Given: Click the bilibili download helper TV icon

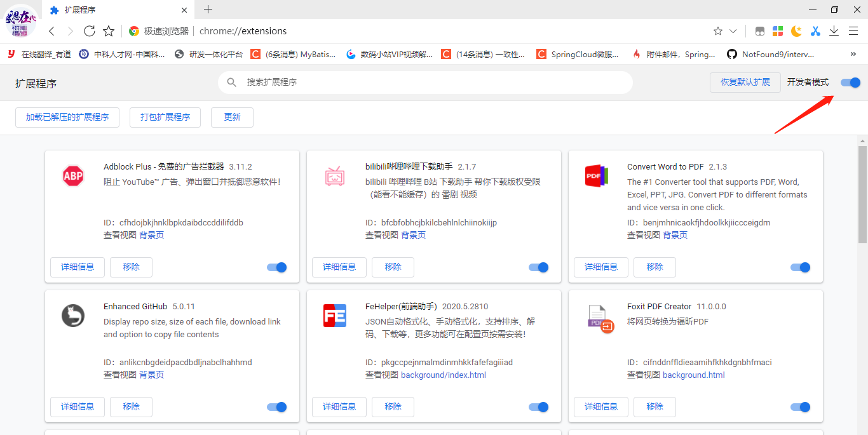Looking at the screenshot, I should coord(334,177).
